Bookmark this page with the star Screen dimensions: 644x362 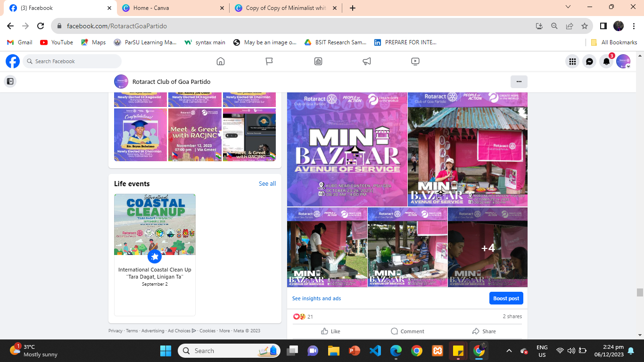click(585, 26)
